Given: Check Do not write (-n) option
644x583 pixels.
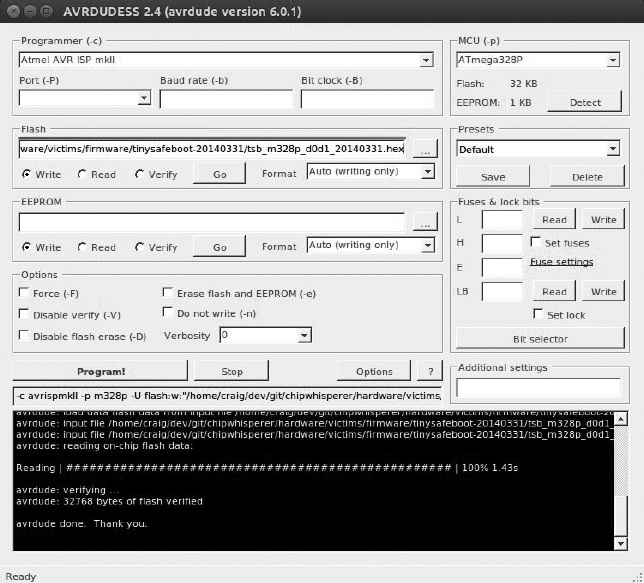Looking at the screenshot, I should pyautogui.click(x=167, y=313).
